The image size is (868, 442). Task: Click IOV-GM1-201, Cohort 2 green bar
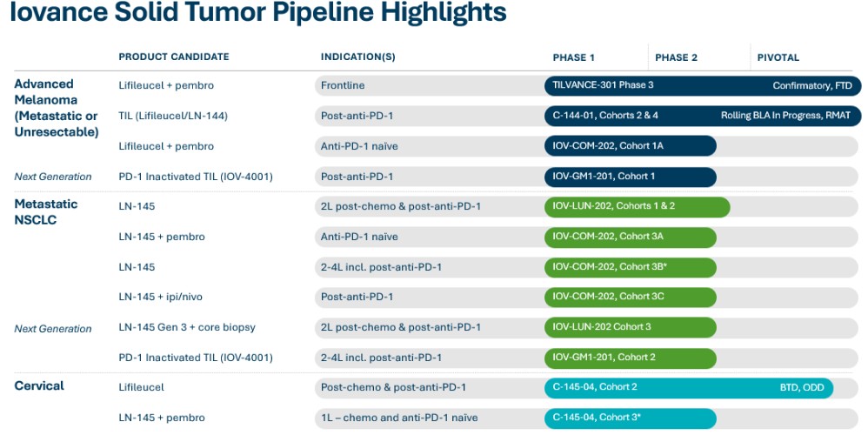630,358
